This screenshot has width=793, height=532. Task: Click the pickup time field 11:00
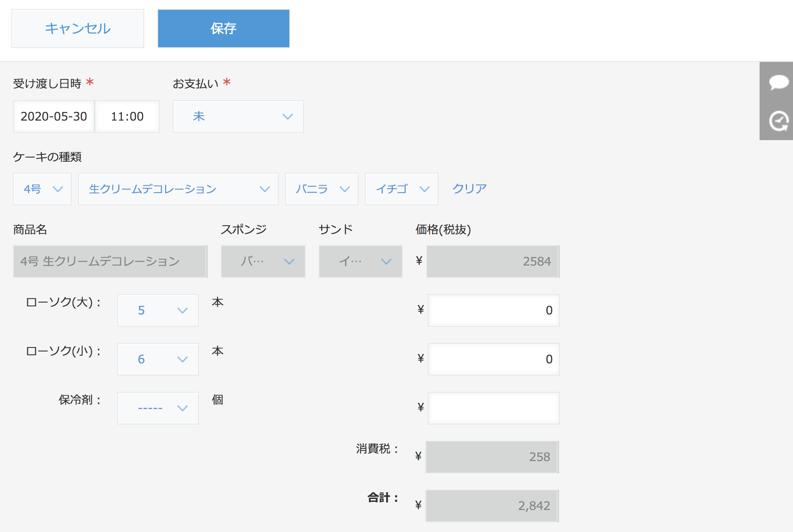point(127,117)
